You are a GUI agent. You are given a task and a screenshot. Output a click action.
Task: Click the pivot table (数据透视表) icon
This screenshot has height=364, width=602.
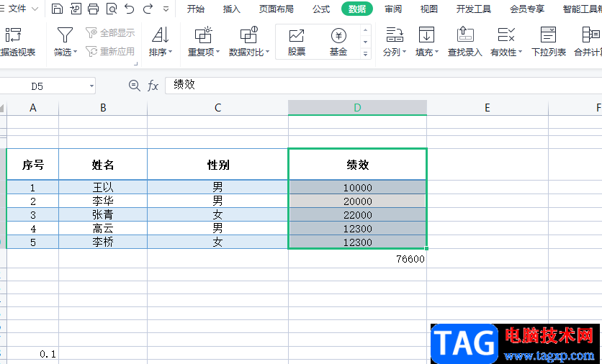pos(14,35)
